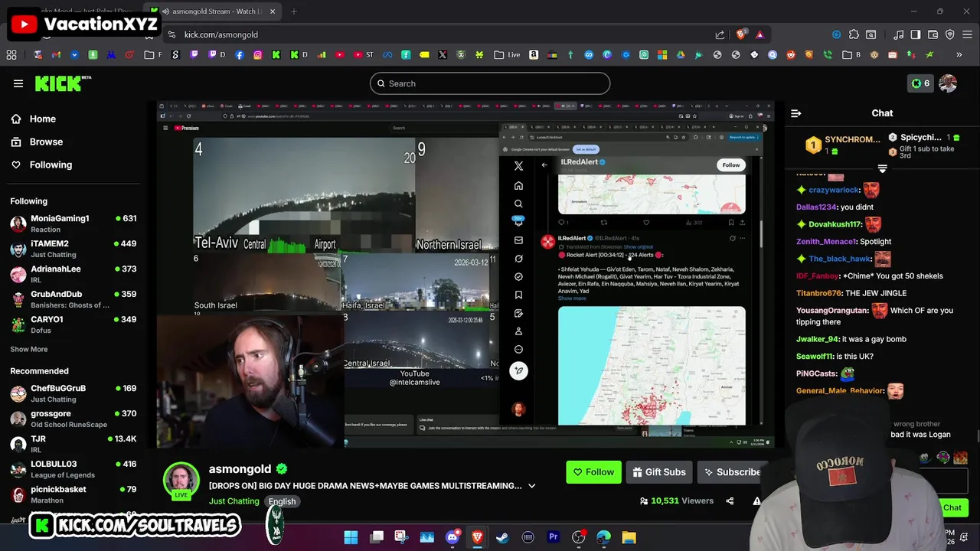The height and width of the screenshot is (551, 980).
Task: Open the Kick sidebar hamburger menu
Action: tap(18, 83)
